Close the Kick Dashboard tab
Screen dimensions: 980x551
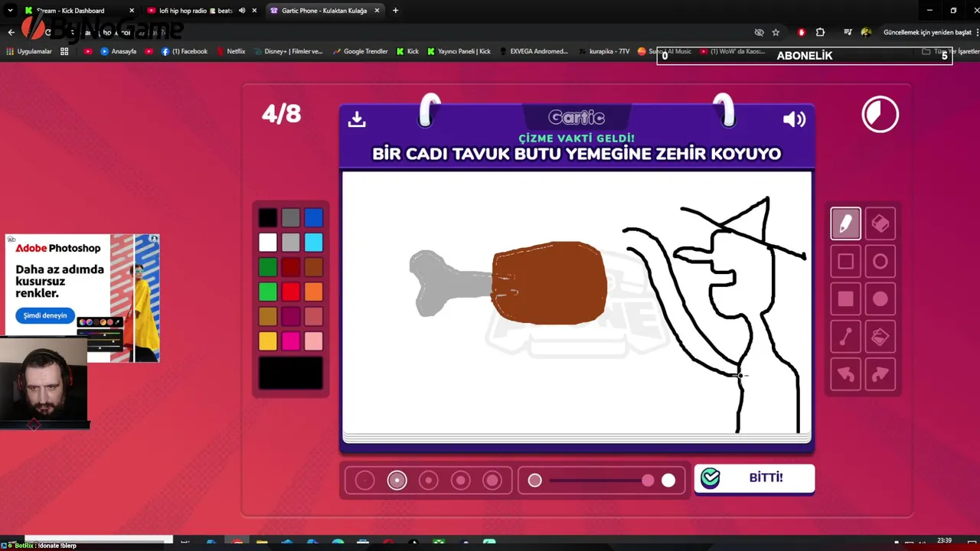pyautogui.click(x=132, y=11)
